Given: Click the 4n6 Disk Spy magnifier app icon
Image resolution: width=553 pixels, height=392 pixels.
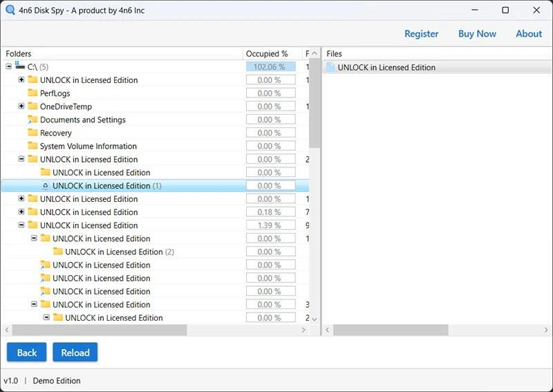Looking at the screenshot, I should [x=10, y=10].
